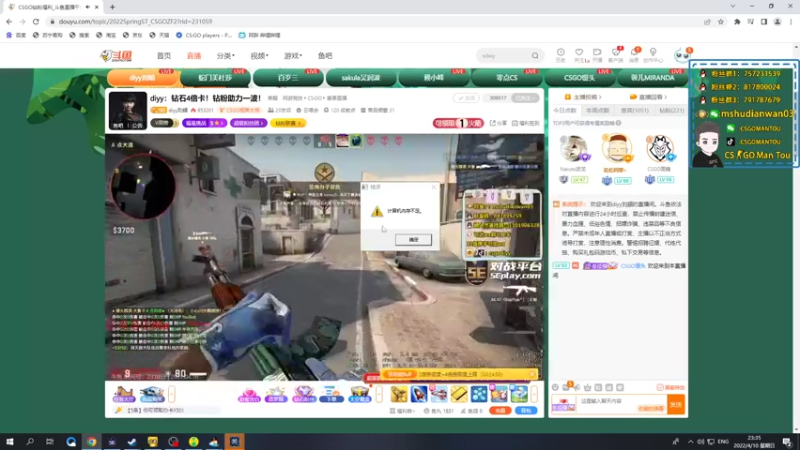Open the Windows Start menu
This screenshot has width=800, height=450.
tap(10, 441)
